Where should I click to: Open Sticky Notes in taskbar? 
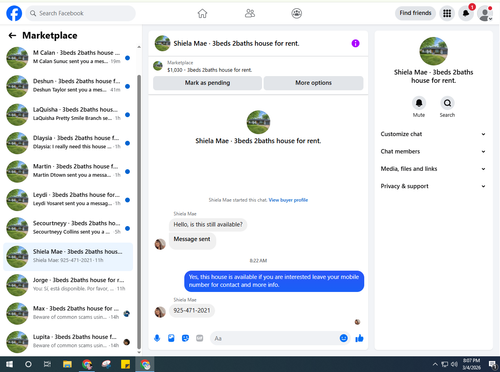pyautogui.click(x=125, y=364)
